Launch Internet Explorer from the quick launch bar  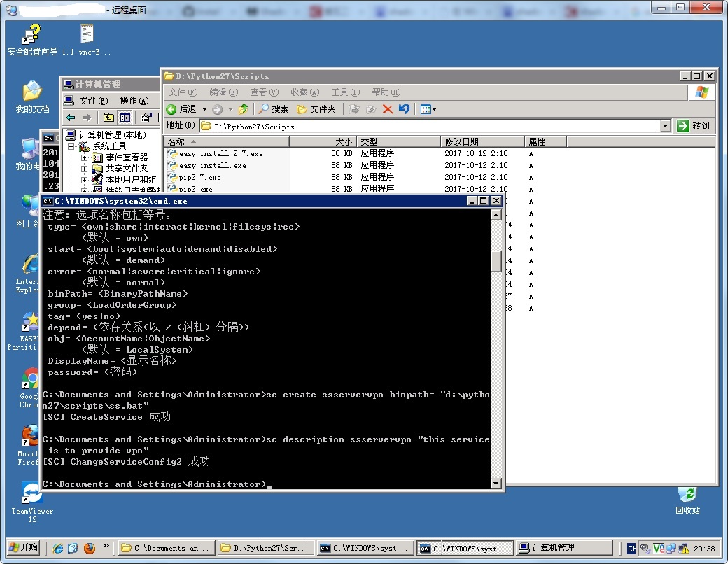(58, 548)
